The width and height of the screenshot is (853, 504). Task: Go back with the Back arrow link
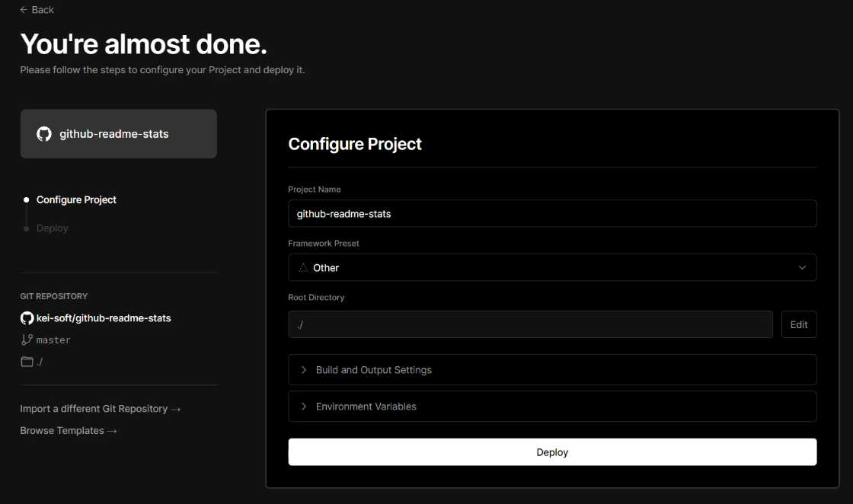pos(37,10)
